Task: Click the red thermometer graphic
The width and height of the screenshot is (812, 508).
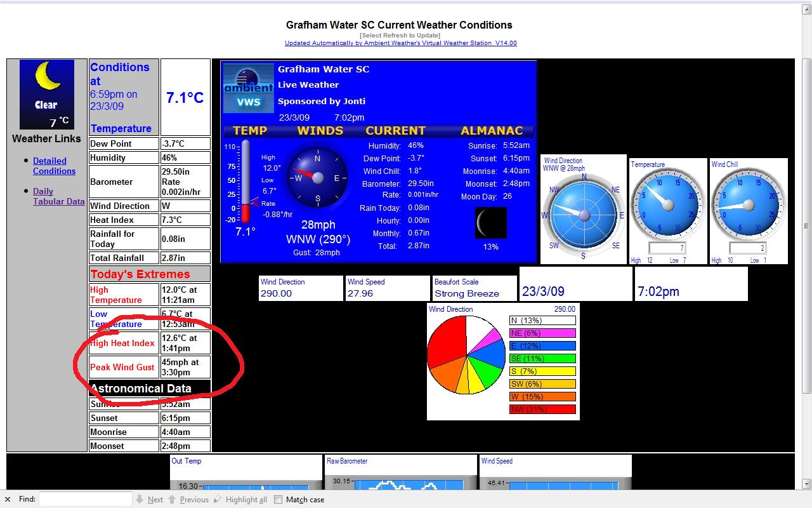Action: pyautogui.click(x=246, y=182)
